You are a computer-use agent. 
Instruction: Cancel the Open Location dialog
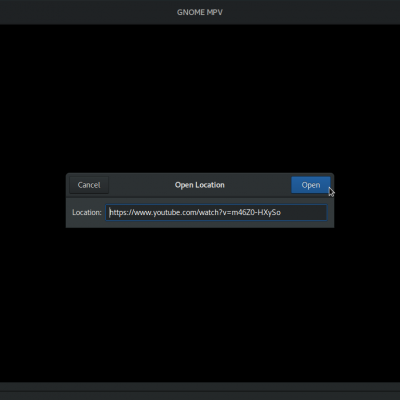[x=89, y=185]
